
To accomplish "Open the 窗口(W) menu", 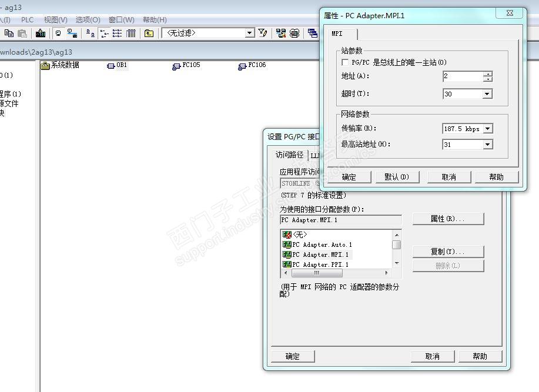I will [x=121, y=20].
